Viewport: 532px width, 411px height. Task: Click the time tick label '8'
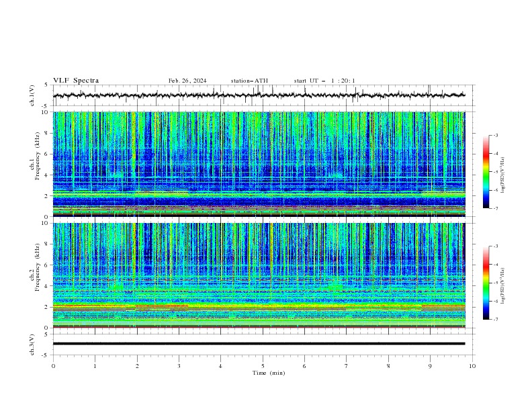(x=388, y=366)
